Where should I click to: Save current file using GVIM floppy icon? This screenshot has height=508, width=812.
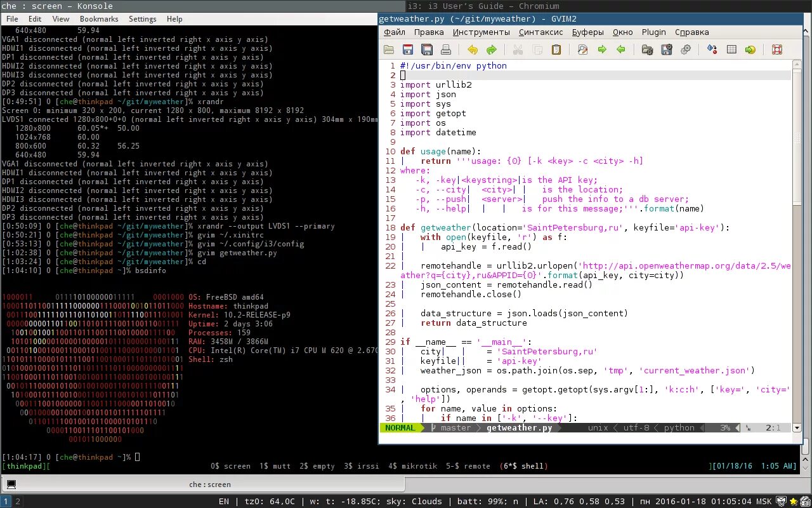click(408, 50)
